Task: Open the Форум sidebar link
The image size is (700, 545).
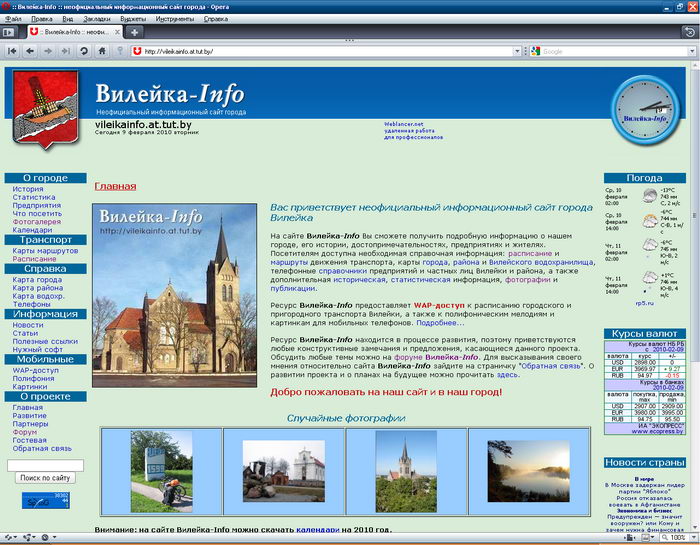Action: click(x=25, y=432)
